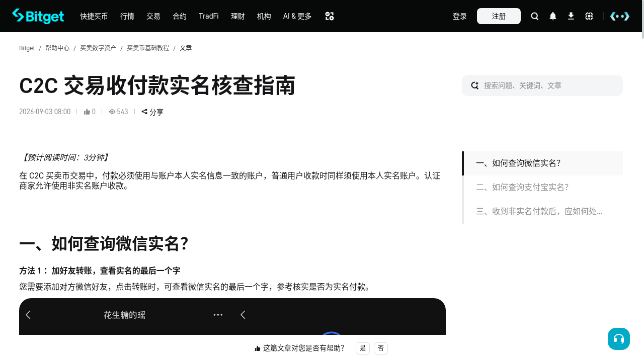Open the 机构 menu
Image resolution: width=644 pixels, height=362 pixels.
tap(264, 16)
